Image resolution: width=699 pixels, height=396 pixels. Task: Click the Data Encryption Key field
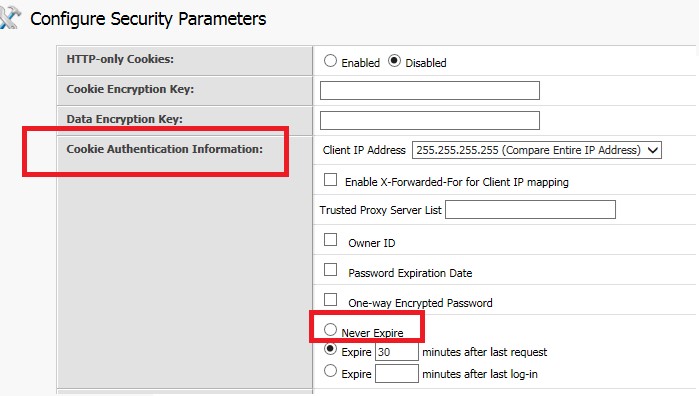pyautogui.click(x=430, y=120)
